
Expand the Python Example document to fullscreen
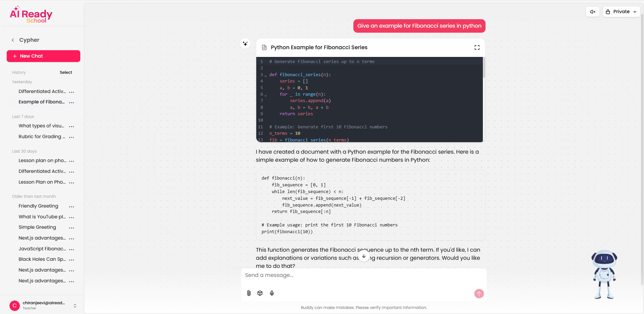[477, 48]
